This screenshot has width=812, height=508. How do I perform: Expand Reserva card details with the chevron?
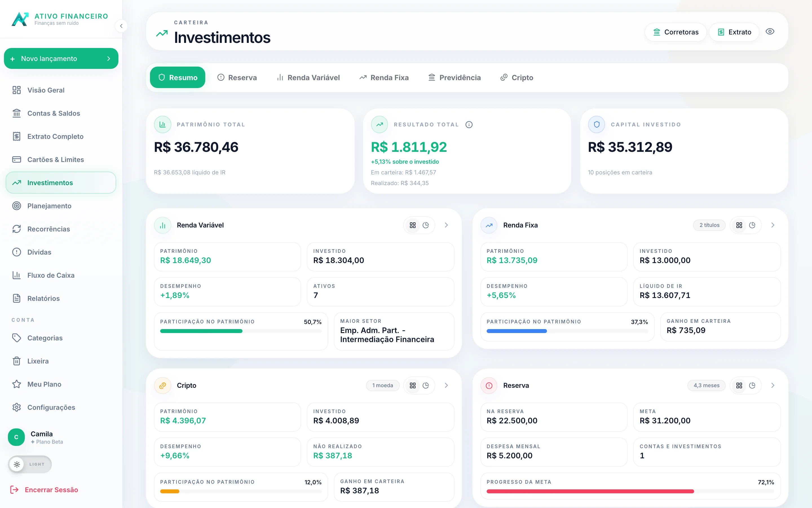pyautogui.click(x=773, y=385)
